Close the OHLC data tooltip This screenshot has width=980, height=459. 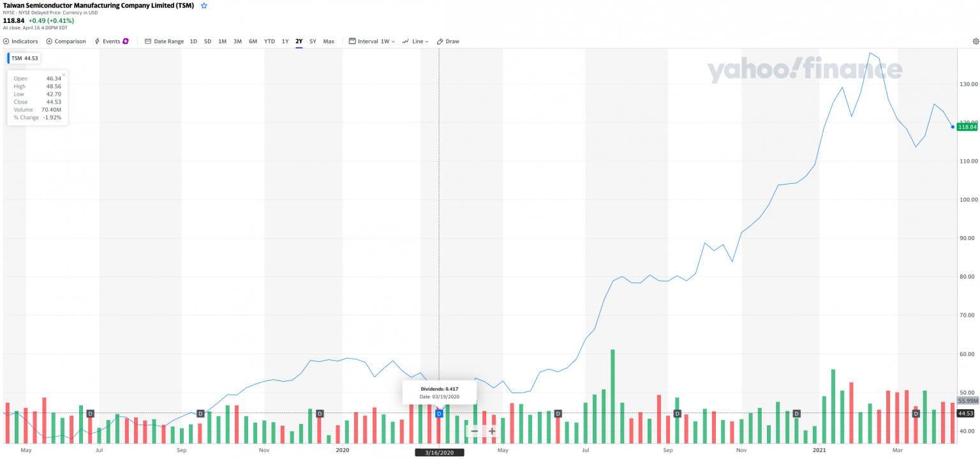click(64, 75)
